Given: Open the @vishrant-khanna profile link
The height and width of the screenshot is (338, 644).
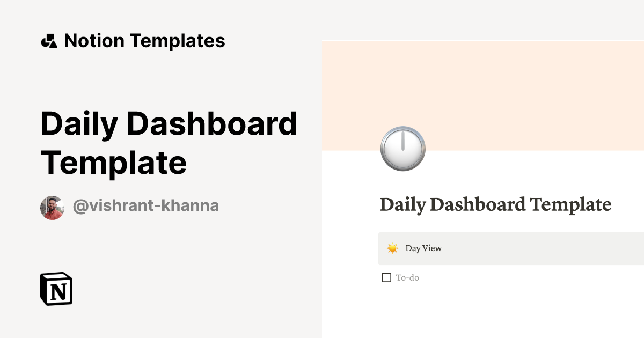Looking at the screenshot, I should (x=147, y=205).
